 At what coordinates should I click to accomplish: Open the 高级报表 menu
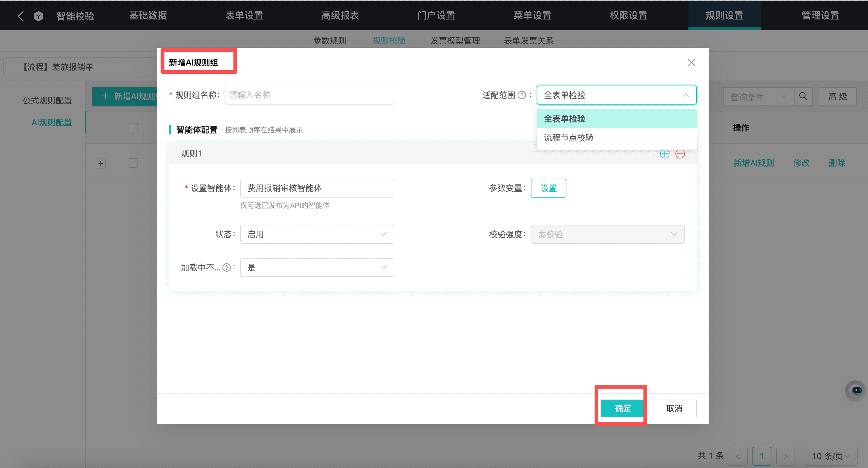(x=340, y=15)
